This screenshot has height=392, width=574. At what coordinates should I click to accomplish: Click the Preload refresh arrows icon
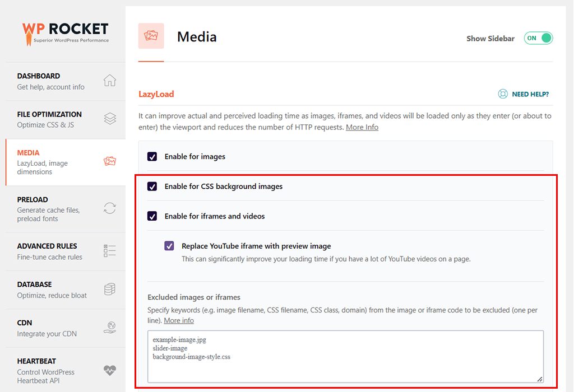[110, 208]
